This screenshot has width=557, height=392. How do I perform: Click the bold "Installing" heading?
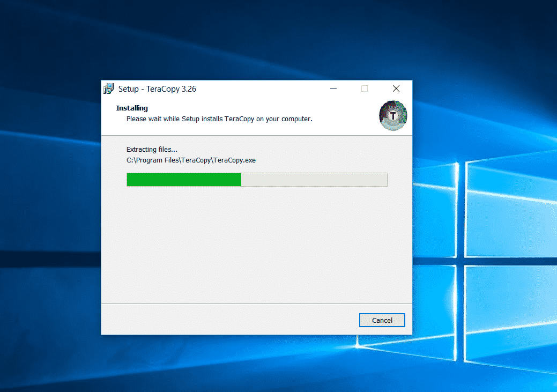pos(132,108)
